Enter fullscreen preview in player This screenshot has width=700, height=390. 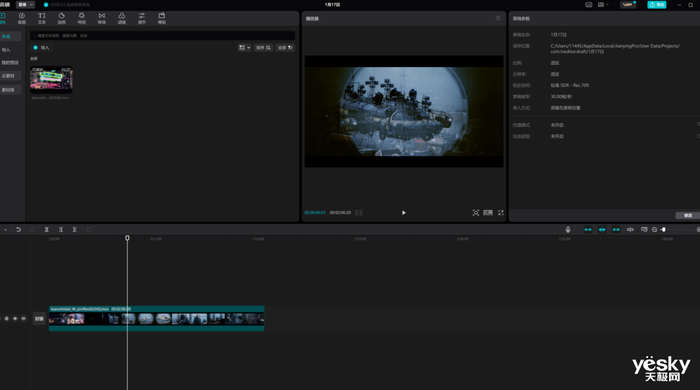pos(501,213)
